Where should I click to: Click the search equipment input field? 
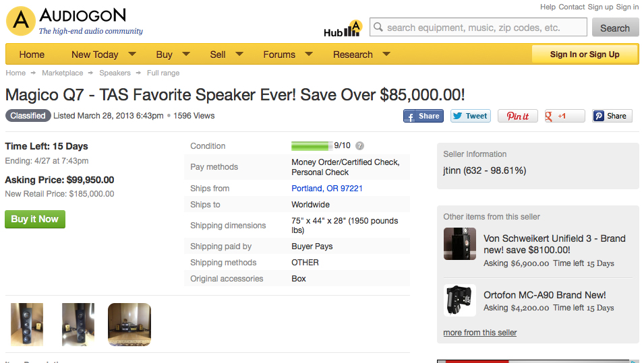(479, 28)
